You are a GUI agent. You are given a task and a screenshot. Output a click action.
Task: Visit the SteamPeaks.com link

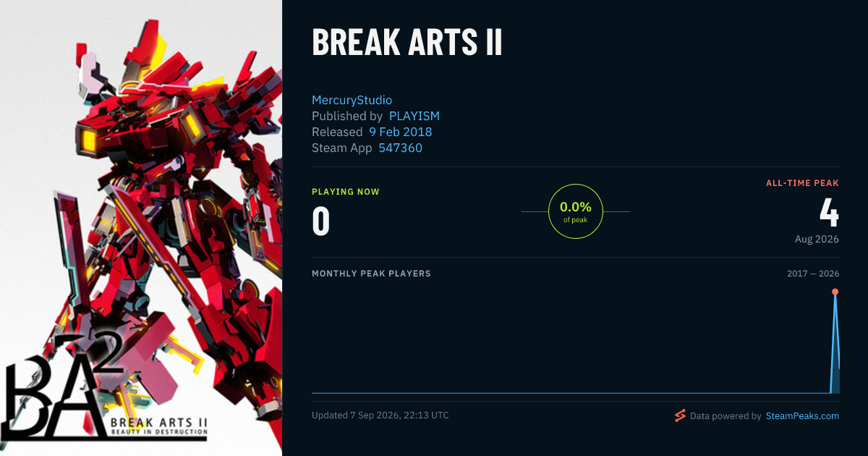[x=802, y=416]
